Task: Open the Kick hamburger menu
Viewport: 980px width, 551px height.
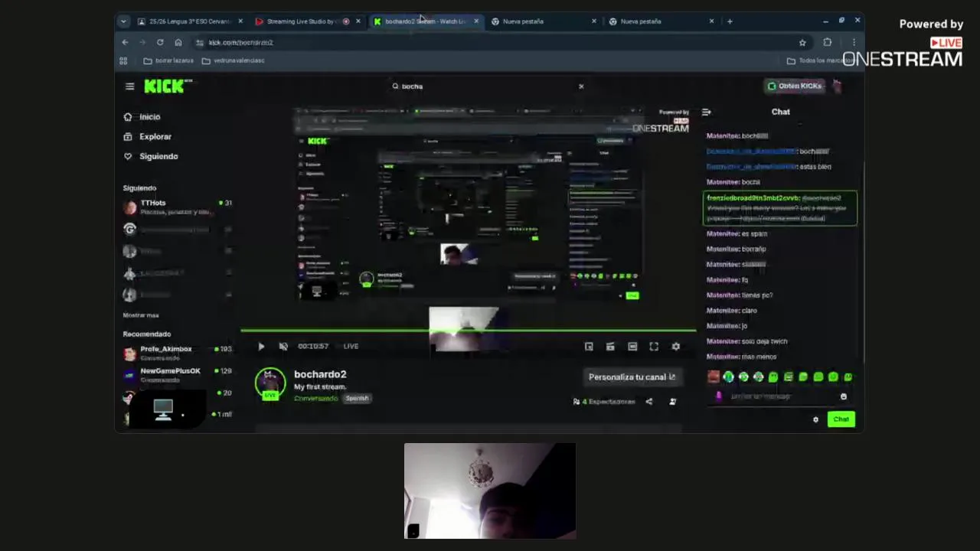Action: pos(129,86)
